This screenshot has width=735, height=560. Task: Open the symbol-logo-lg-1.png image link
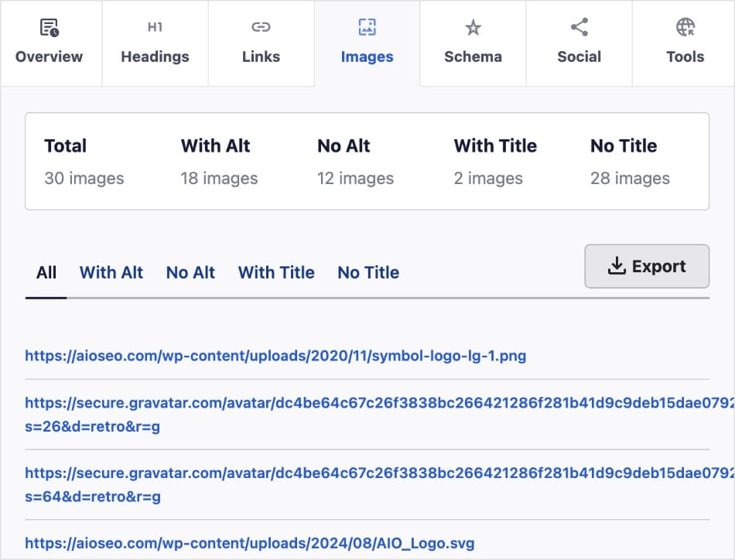point(275,356)
